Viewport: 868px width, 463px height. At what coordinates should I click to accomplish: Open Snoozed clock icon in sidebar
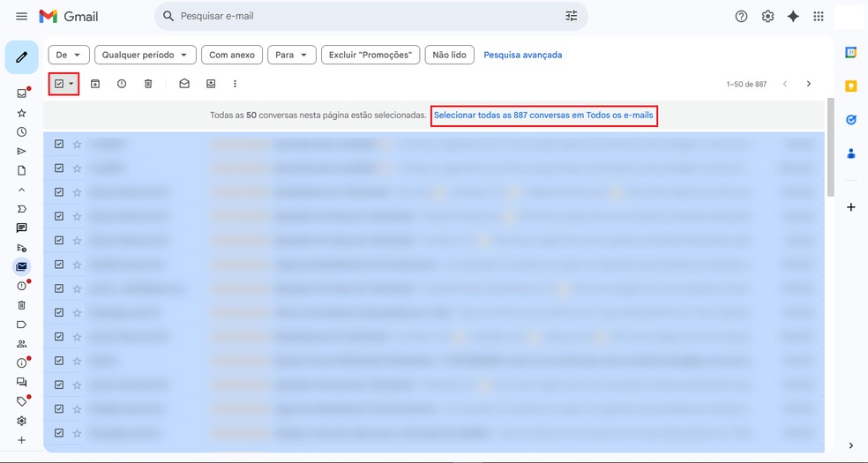click(21, 131)
